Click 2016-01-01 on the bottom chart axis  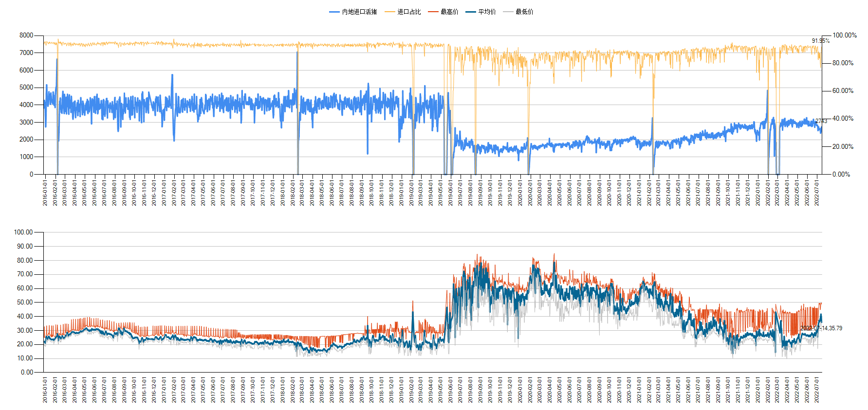point(45,390)
